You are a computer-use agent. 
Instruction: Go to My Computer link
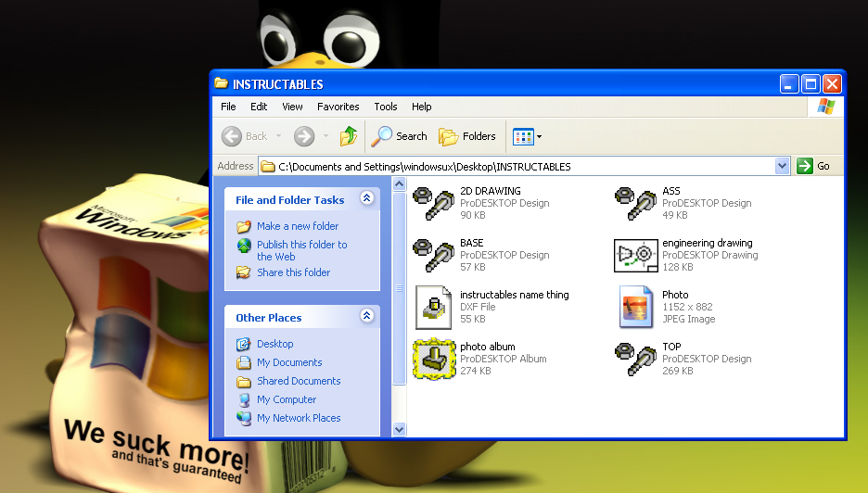(x=287, y=399)
